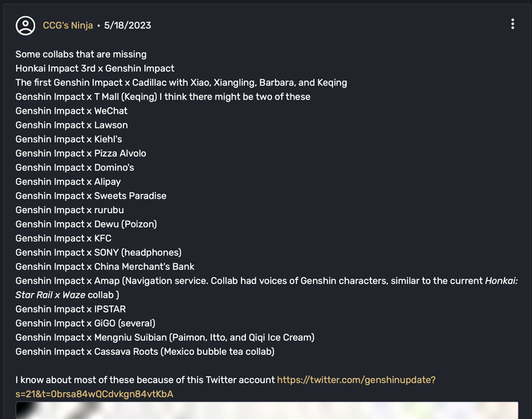The width and height of the screenshot is (532, 419).
Task: Click the Genshin Impact x Cassava Roots line
Action: point(145,351)
